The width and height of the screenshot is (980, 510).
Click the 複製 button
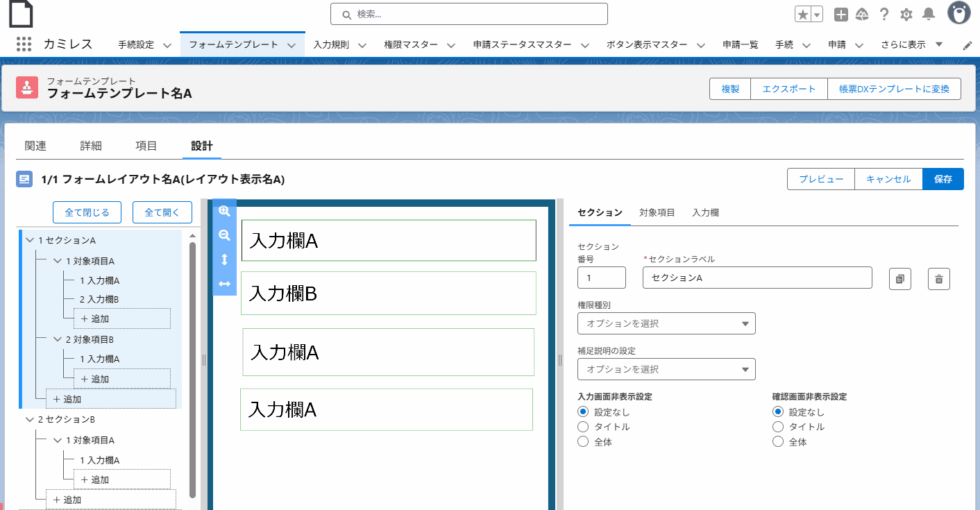coord(730,89)
